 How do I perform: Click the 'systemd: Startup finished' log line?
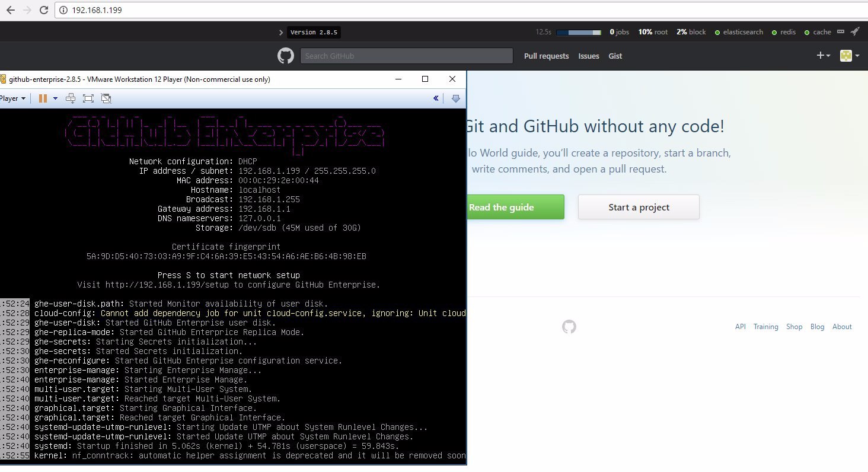(x=216, y=446)
